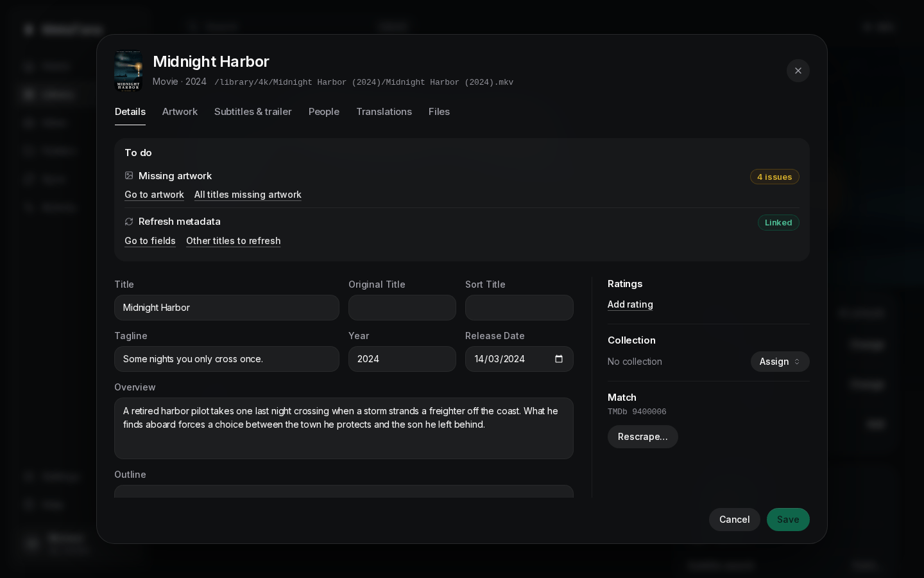This screenshot has height=578, width=924.
Task: Click the Rescrape... button
Action: (642, 437)
